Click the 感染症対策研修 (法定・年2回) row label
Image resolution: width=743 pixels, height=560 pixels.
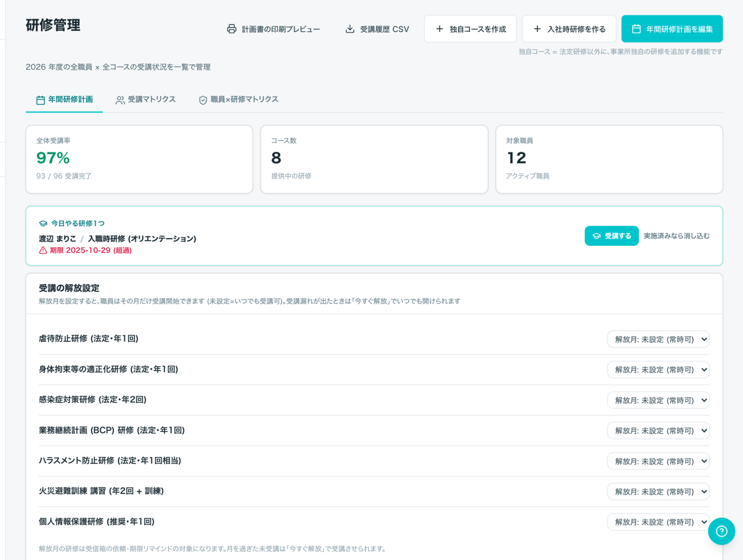click(92, 399)
